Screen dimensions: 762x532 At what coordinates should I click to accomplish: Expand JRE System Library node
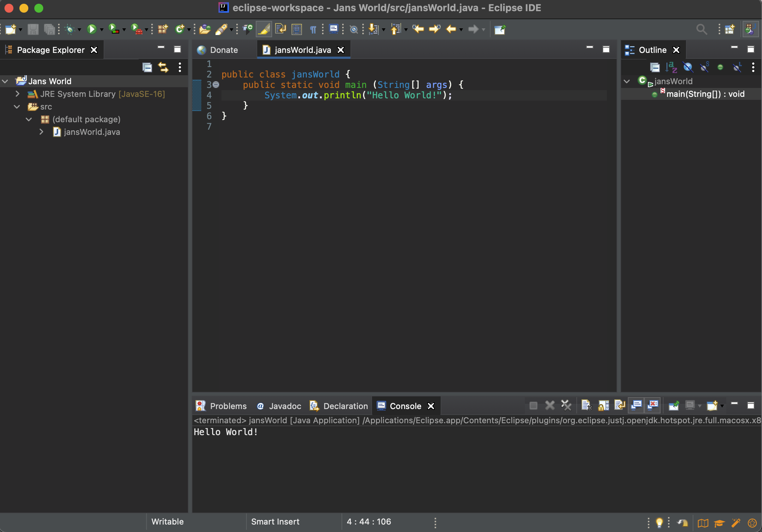[x=17, y=94]
